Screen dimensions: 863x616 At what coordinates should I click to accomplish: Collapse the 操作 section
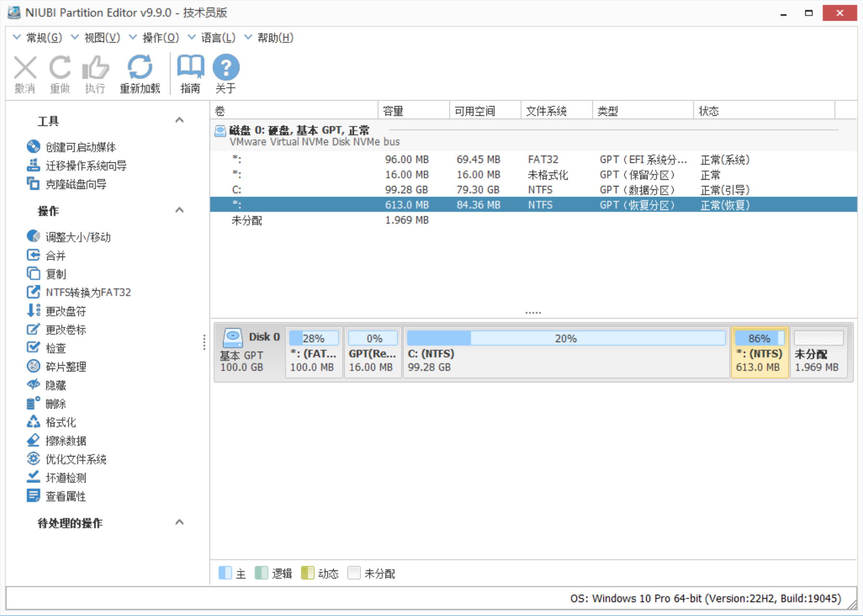click(179, 210)
